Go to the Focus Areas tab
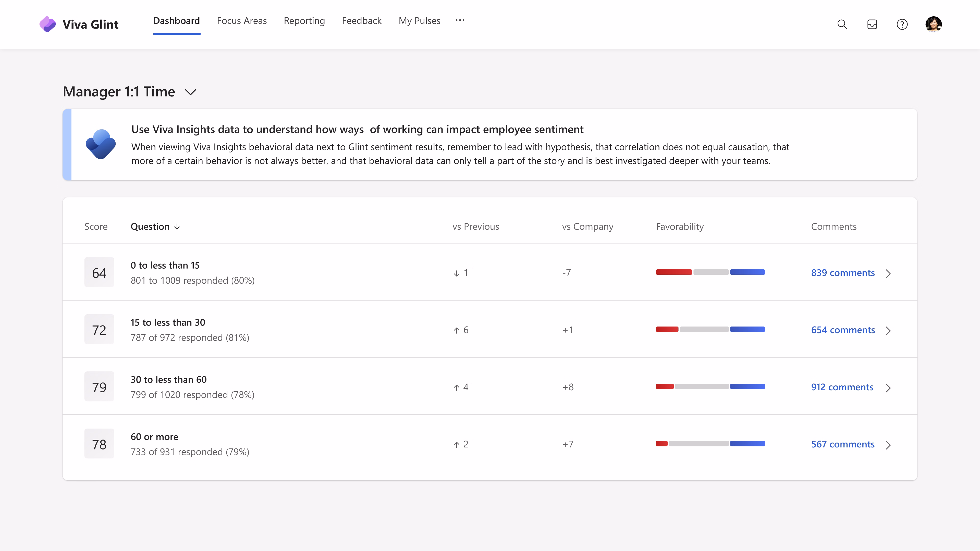Screen dimensions: 980x551 [x=242, y=20]
